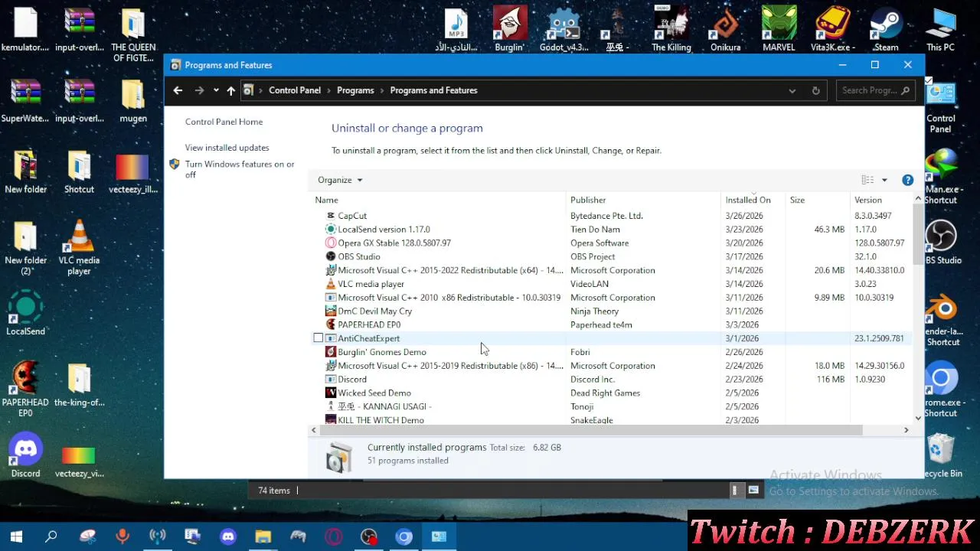The height and width of the screenshot is (551, 980).
Task: Click the DmC Devil May Cry list icon
Action: [331, 311]
